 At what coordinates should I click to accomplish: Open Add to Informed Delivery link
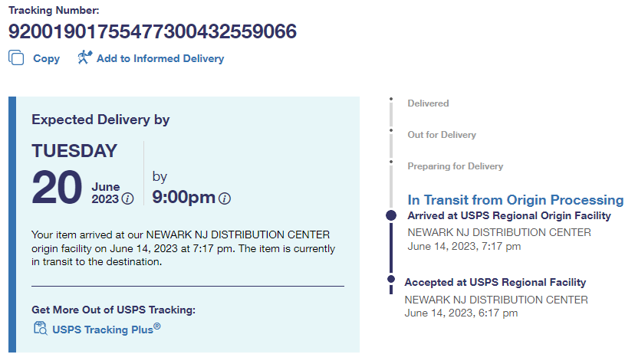[x=160, y=58]
